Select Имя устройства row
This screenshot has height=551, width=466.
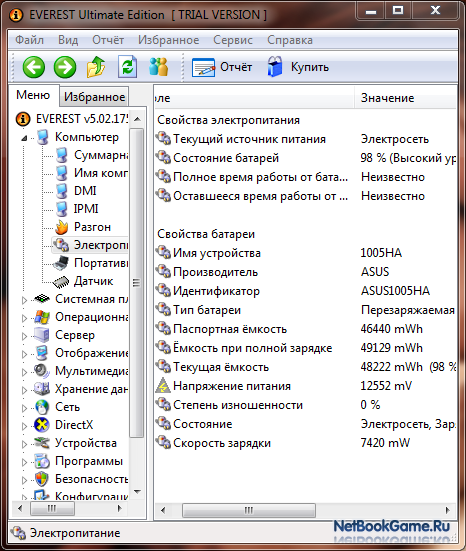(305, 253)
